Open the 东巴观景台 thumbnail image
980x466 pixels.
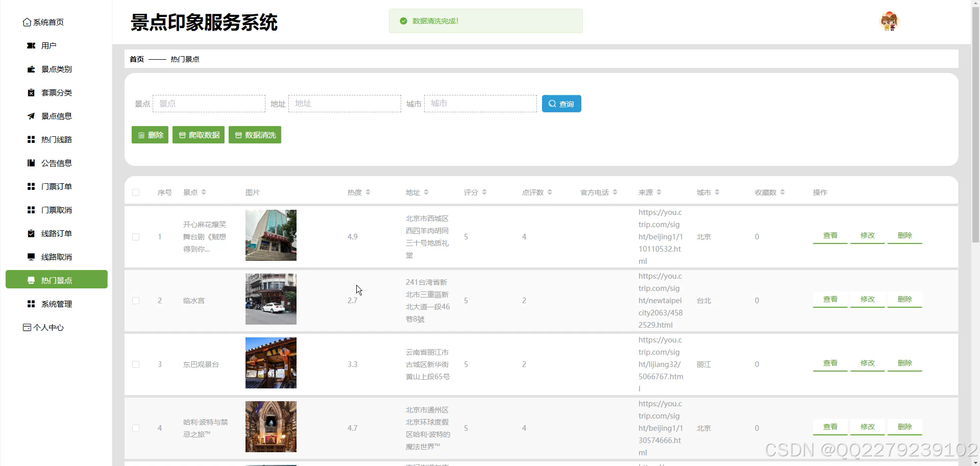coord(271,363)
